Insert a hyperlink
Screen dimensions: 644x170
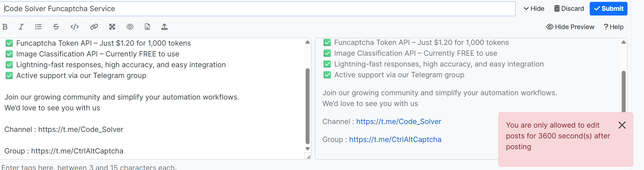94,27
